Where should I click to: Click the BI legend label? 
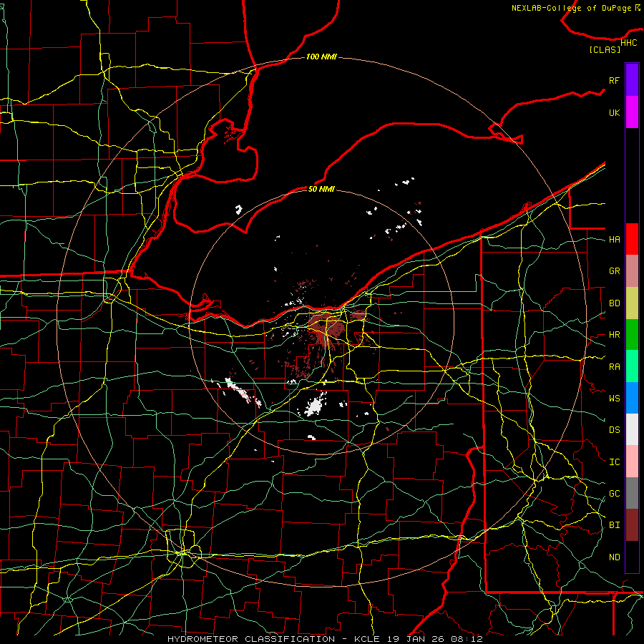pyautogui.click(x=615, y=525)
